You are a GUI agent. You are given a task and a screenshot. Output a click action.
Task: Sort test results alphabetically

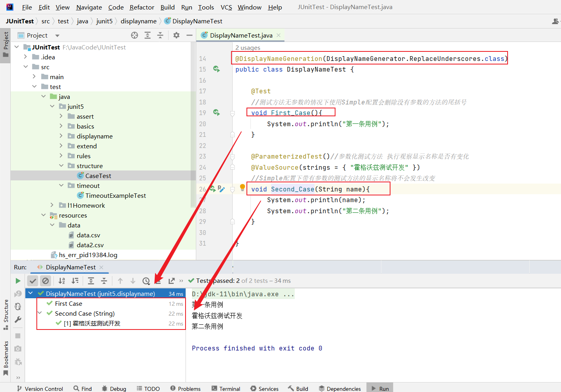pyautogui.click(x=62, y=281)
